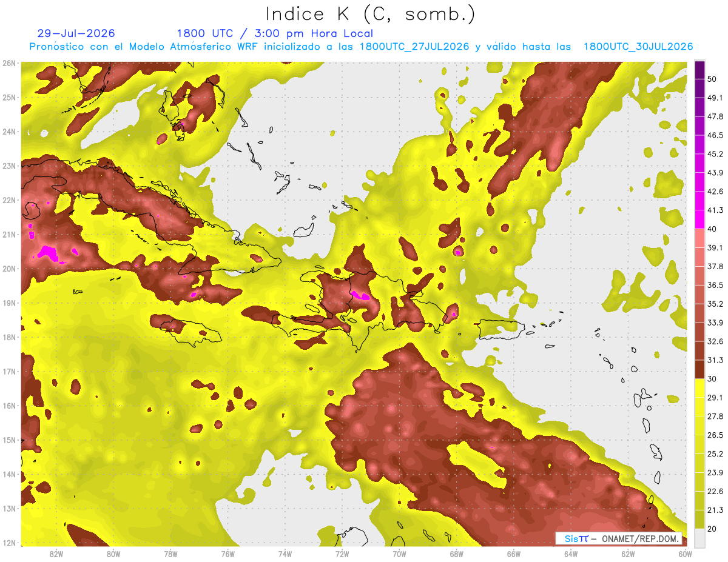Click the latitude label "18N"
The image size is (728, 562).
(x=9, y=337)
